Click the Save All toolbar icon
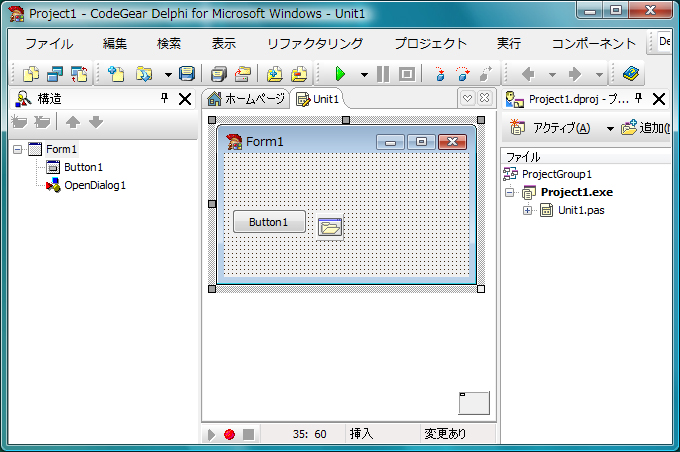This screenshot has height=452, width=680. click(x=219, y=74)
